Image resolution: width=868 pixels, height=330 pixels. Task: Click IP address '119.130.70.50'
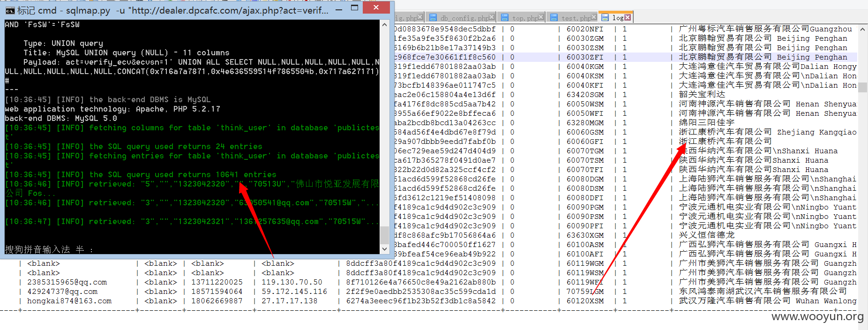(x=292, y=282)
